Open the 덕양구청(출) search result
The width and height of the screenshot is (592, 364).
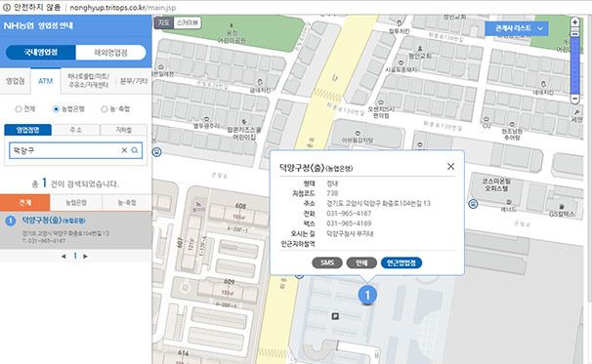coord(75,229)
